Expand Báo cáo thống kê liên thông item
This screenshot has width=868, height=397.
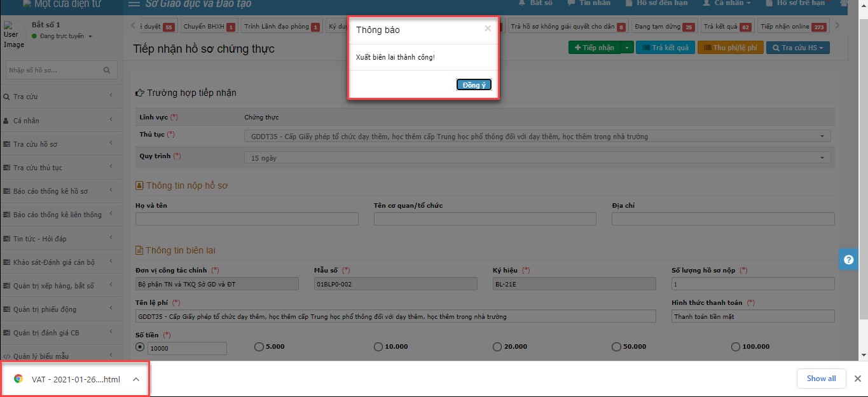click(x=61, y=215)
